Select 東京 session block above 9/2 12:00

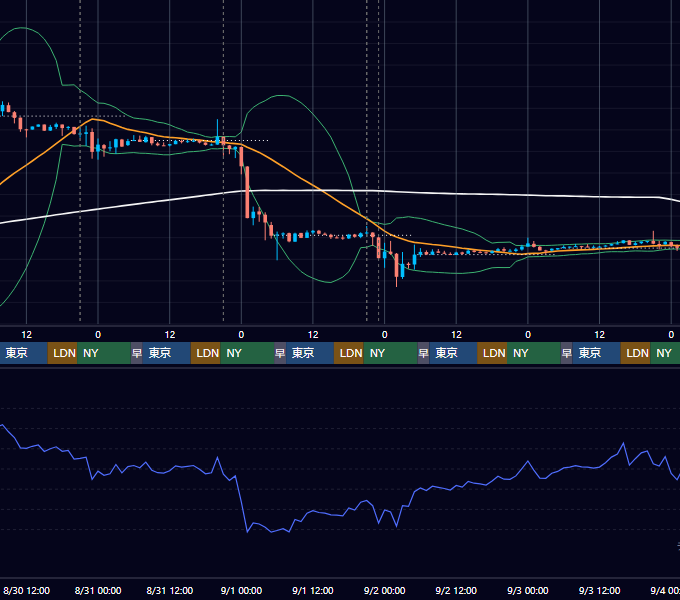point(453,353)
